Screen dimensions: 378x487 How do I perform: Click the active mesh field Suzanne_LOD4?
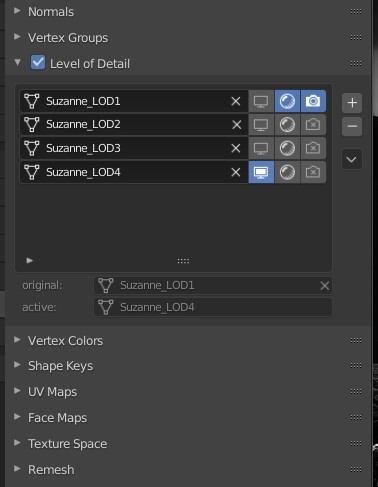213,307
